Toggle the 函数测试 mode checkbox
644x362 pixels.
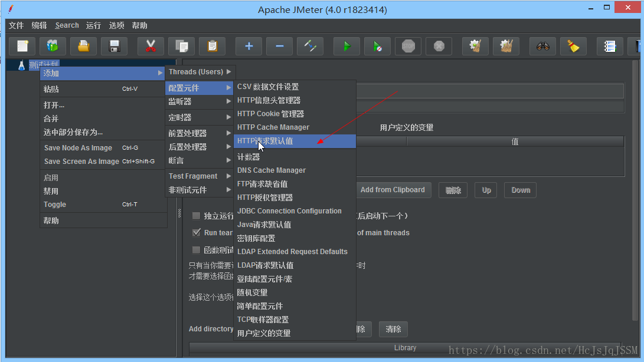(197, 250)
